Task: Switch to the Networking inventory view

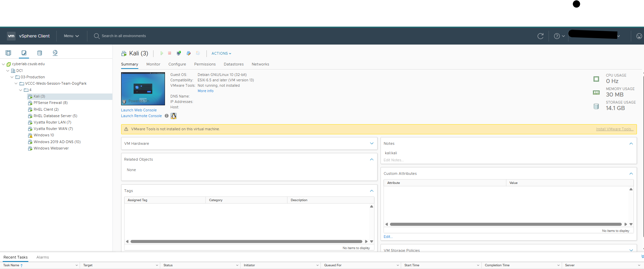Action: 55,53
